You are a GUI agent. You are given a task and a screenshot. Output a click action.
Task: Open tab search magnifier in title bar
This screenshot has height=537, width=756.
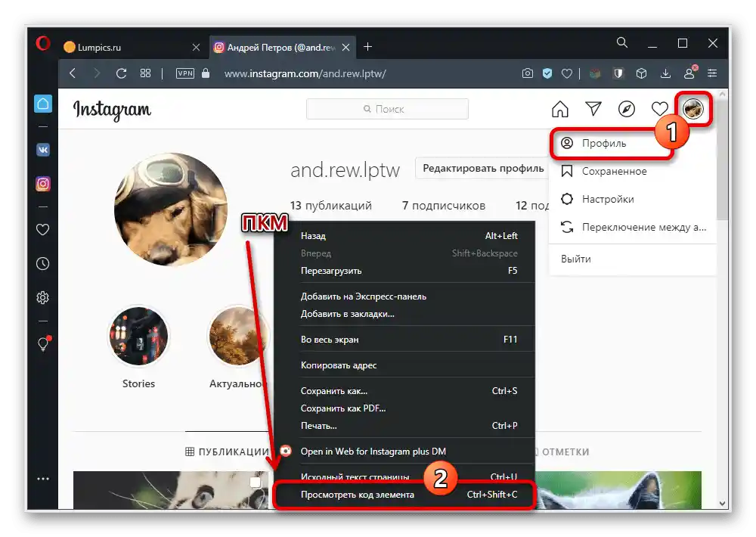622,43
